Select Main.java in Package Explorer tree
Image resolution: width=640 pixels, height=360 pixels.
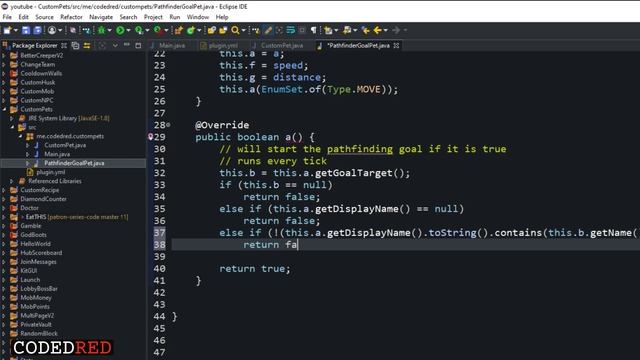pos(57,154)
